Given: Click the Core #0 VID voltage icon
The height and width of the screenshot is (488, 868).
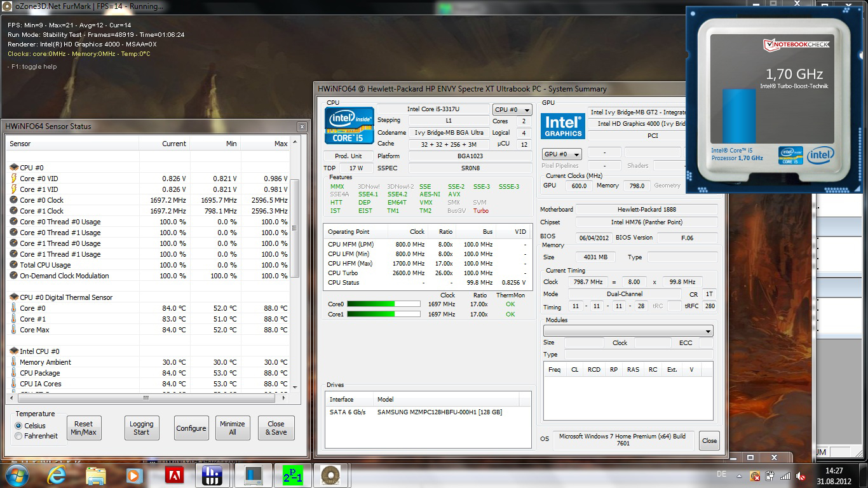Looking at the screenshot, I should [x=14, y=179].
